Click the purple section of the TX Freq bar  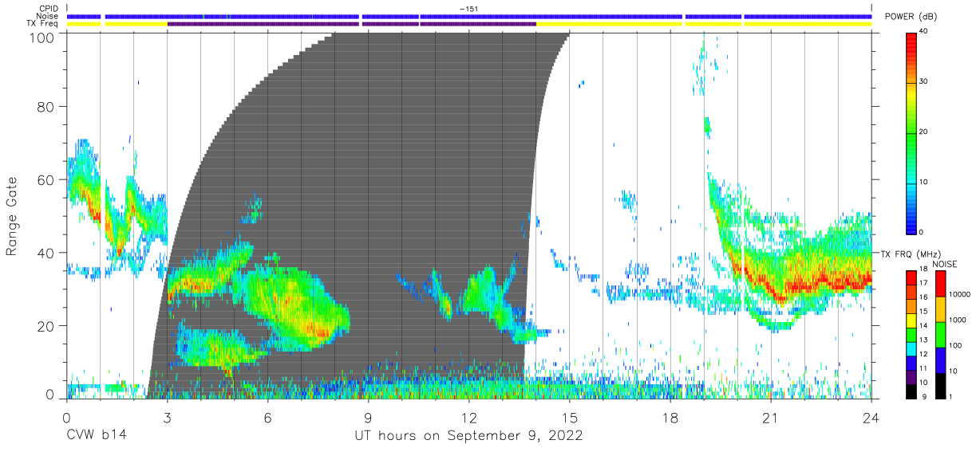pyautogui.click(x=351, y=24)
